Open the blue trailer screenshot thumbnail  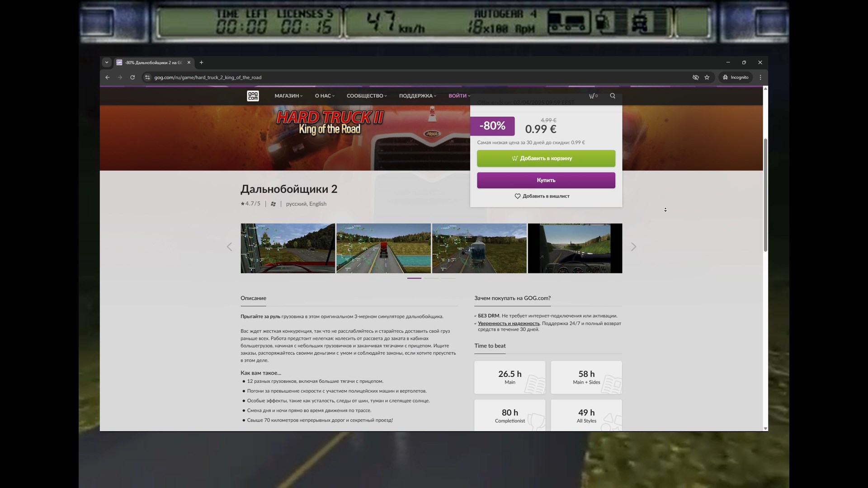[479, 248]
